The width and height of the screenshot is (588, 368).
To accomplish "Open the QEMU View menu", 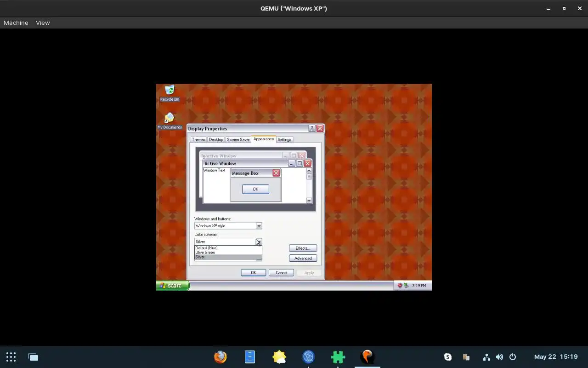I will pos(43,23).
